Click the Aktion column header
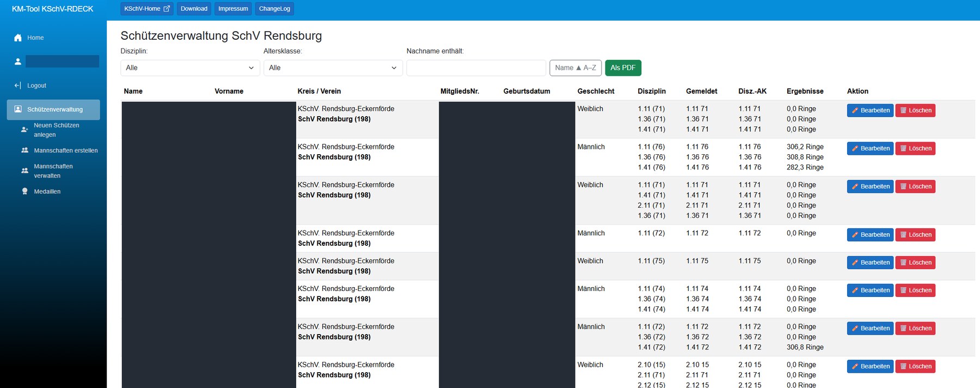This screenshot has width=980, height=388. click(857, 91)
